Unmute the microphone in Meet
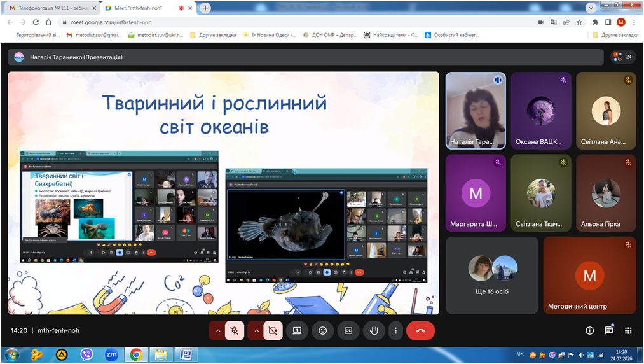This screenshot has width=644, height=364. pyautogui.click(x=235, y=331)
